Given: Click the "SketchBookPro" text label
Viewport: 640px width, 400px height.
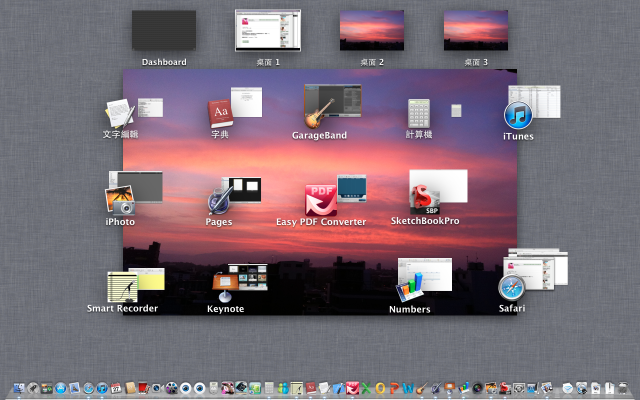Looking at the screenshot, I should [425, 221].
